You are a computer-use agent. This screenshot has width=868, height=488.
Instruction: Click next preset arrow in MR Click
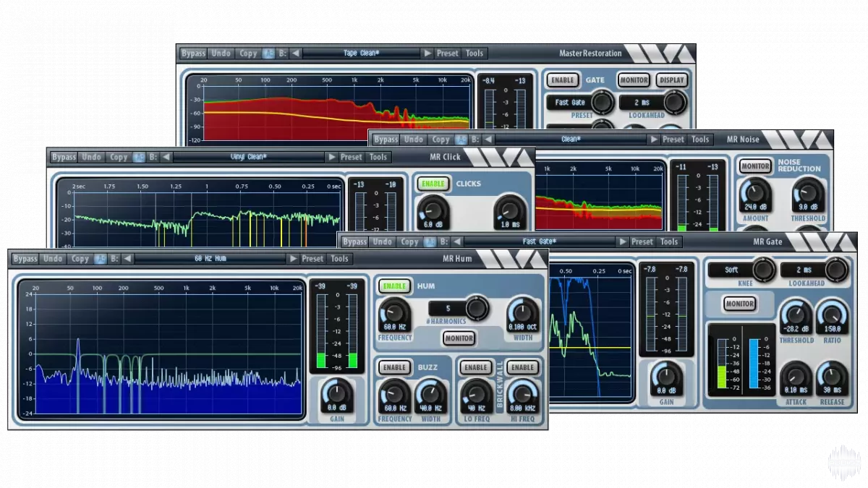tap(331, 157)
